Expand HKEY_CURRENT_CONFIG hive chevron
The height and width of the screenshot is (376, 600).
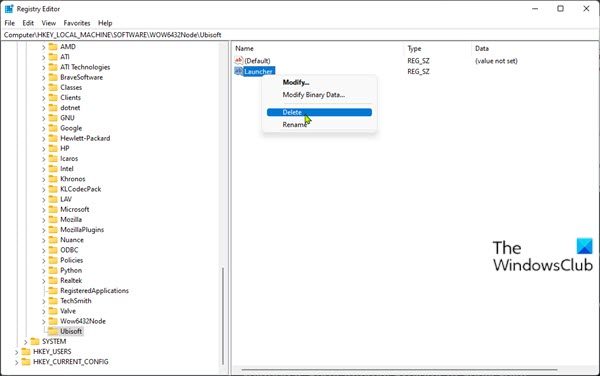point(16,362)
